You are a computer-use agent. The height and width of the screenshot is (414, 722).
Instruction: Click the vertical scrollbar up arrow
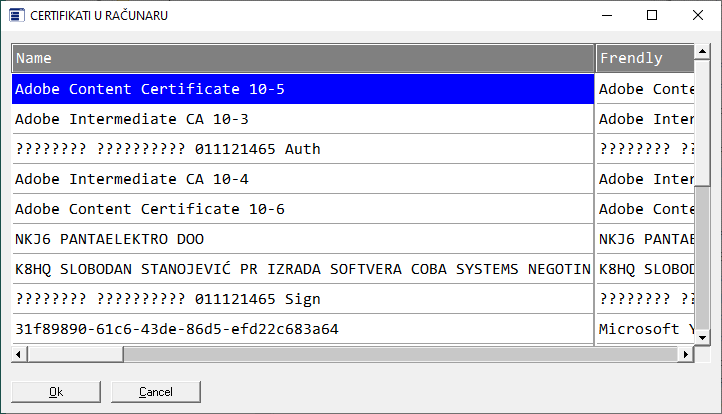click(702, 51)
